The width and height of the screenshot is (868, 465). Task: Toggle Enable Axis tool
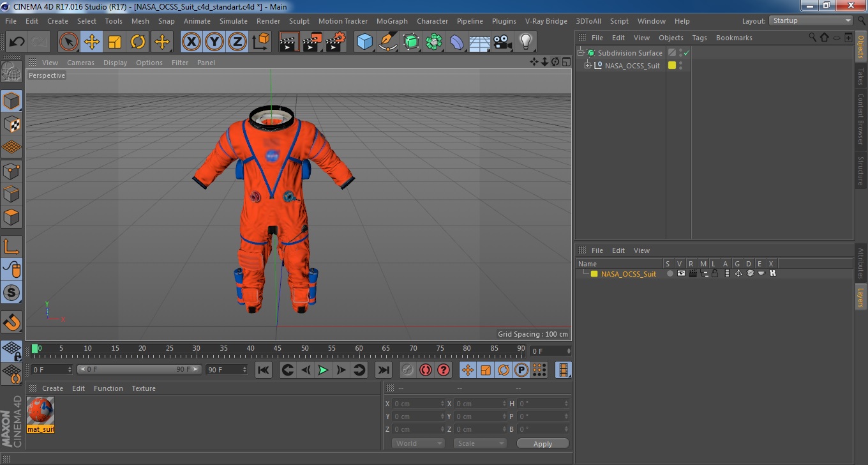point(11,247)
